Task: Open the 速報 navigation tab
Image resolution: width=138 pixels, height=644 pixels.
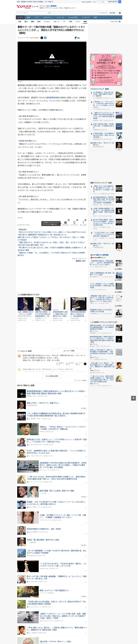Action: (28, 17)
